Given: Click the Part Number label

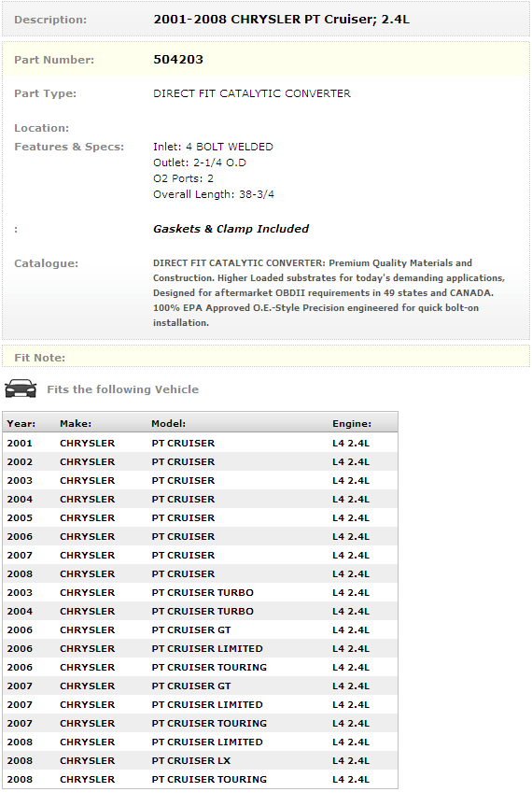Looking at the screenshot, I should click(x=54, y=60).
